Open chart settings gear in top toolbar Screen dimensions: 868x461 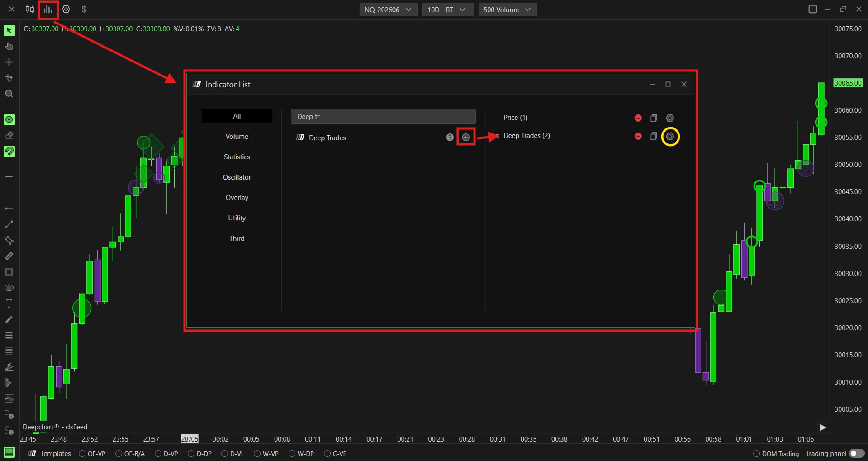click(66, 10)
